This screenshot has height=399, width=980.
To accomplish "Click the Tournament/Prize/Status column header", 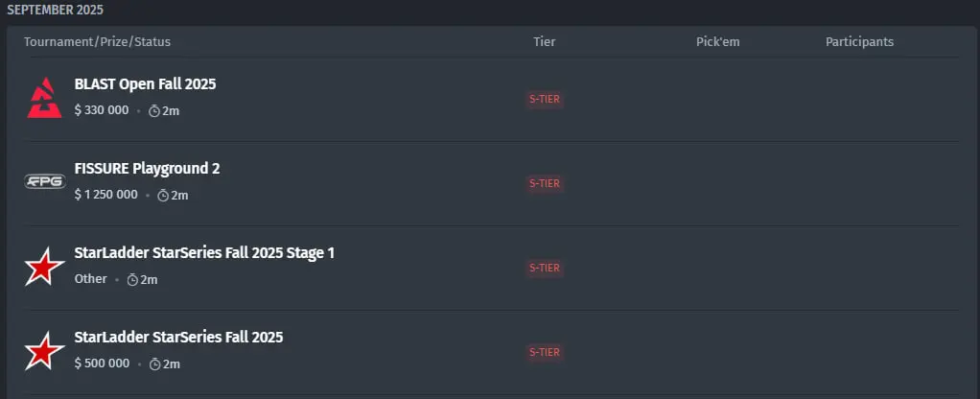I will click(98, 42).
